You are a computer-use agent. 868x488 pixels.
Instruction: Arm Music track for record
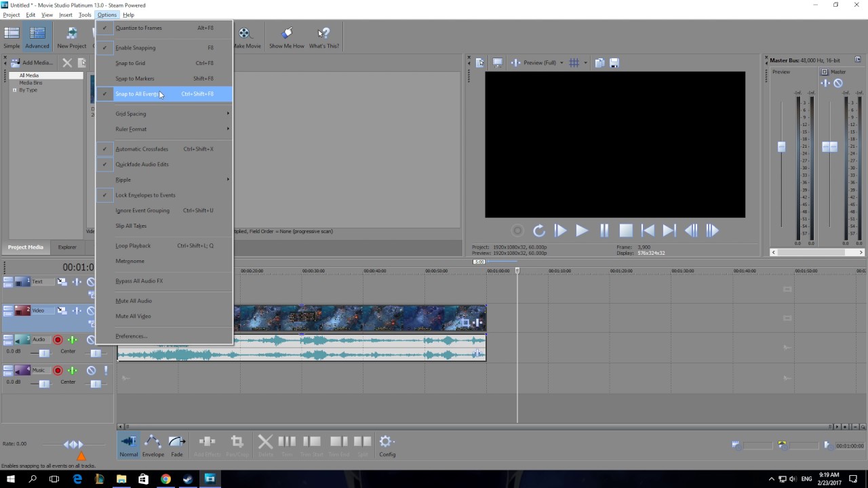coord(58,371)
